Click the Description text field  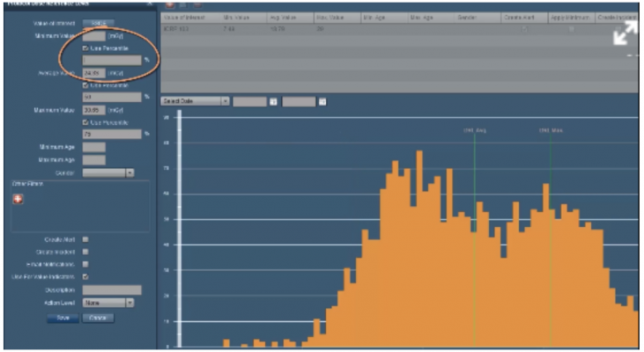111,290
